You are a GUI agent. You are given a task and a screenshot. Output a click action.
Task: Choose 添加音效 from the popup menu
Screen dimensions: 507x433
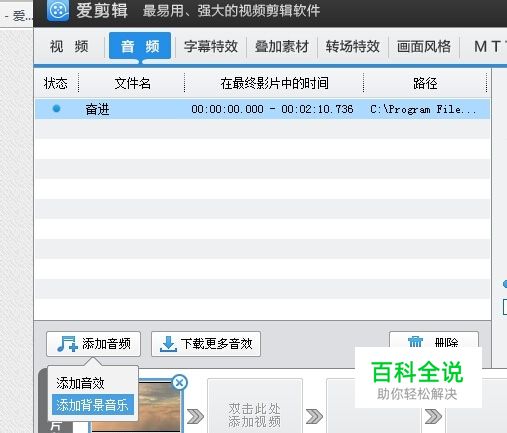80,383
